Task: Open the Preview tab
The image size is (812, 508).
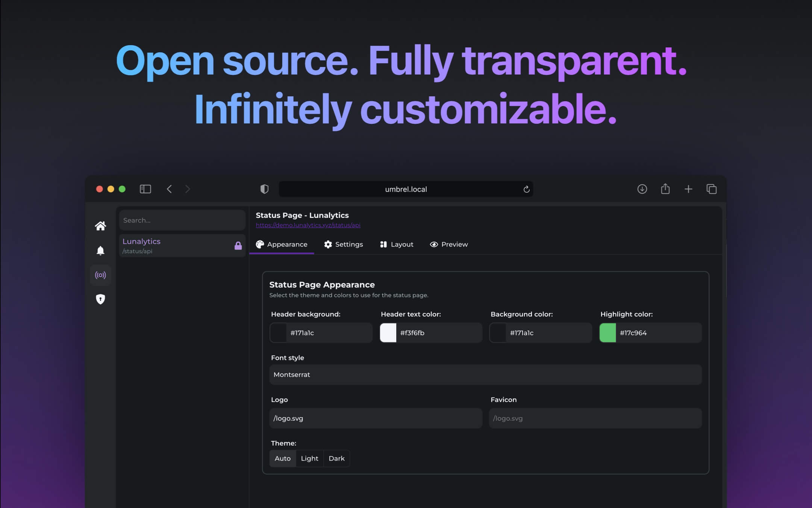Action: click(x=449, y=244)
